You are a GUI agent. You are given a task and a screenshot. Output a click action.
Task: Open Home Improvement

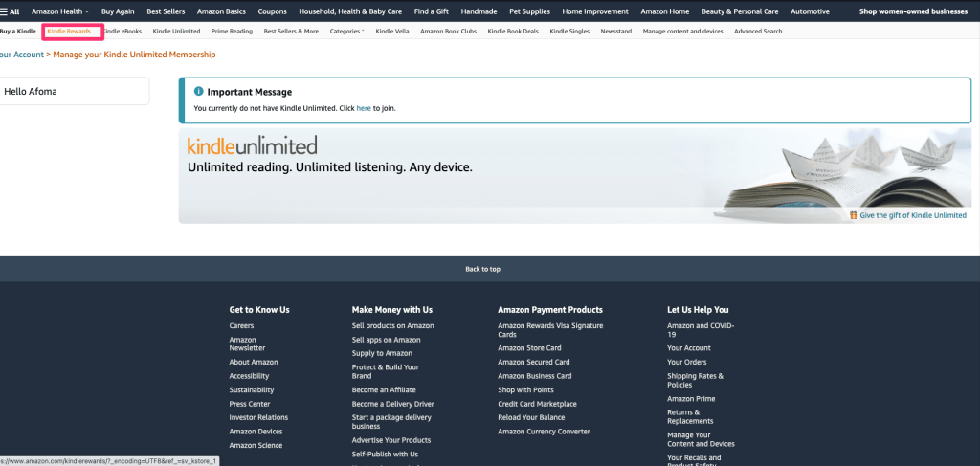click(595, 11)
